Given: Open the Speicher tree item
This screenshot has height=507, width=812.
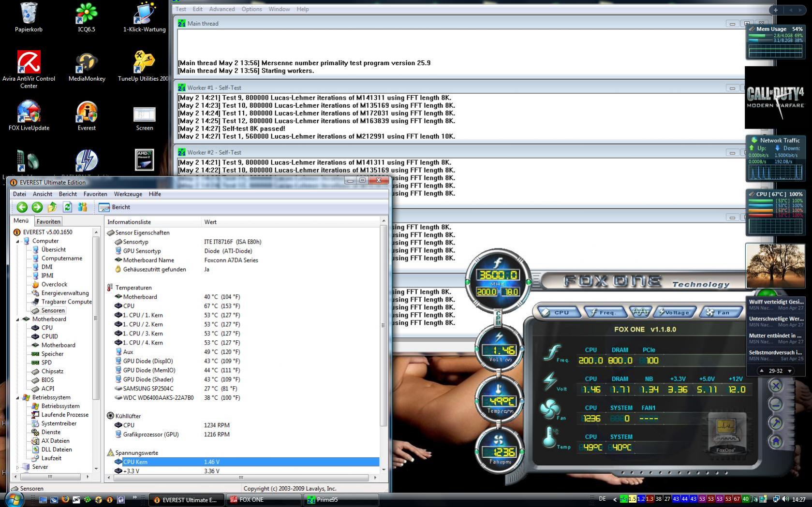Looking at the screenshot, I should pyautogui.click(x=52, y=354).
